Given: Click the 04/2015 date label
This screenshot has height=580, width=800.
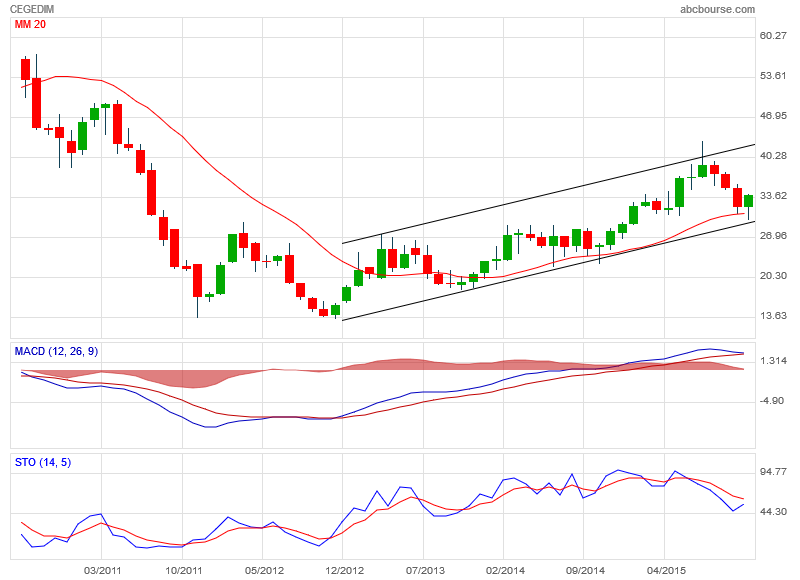Looking at the screenshot, I should (665, 570).
